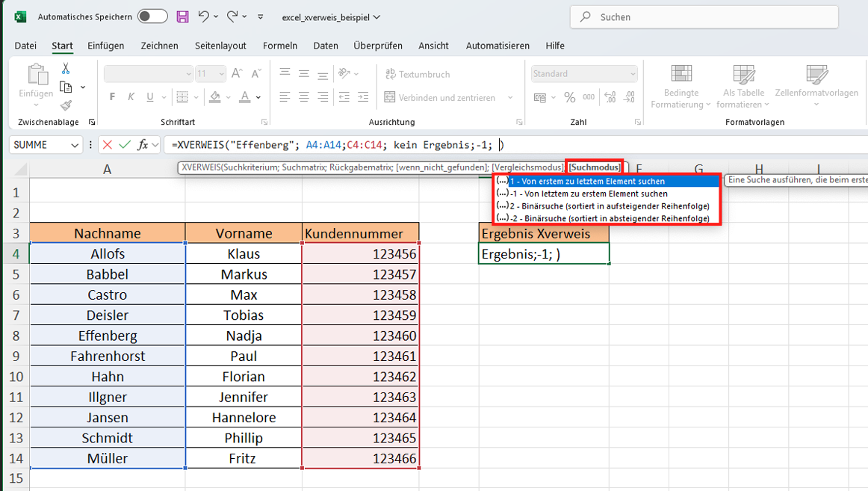Click the Einfügen paste clipboard icon

click(x=37, y=74)
